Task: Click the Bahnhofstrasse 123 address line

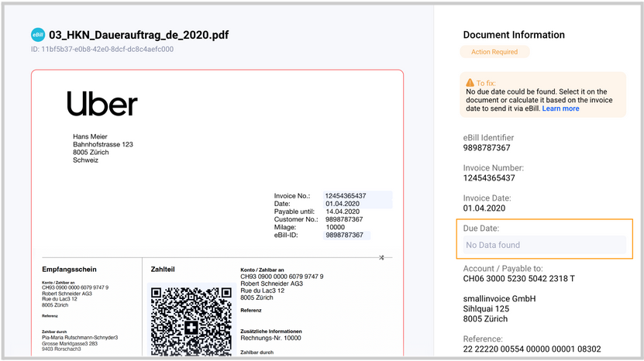Action: [x=102, y=144]
